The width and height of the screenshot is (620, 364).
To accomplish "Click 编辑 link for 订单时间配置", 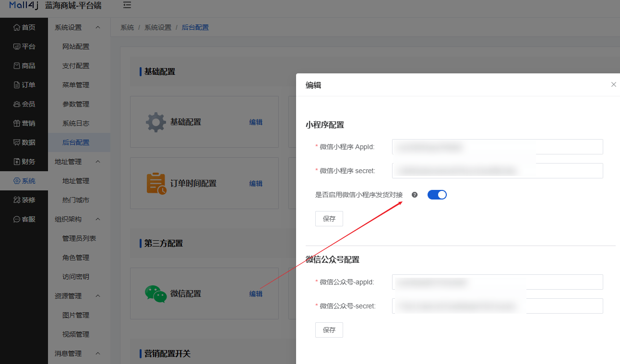I will click(x=256, y=184).
